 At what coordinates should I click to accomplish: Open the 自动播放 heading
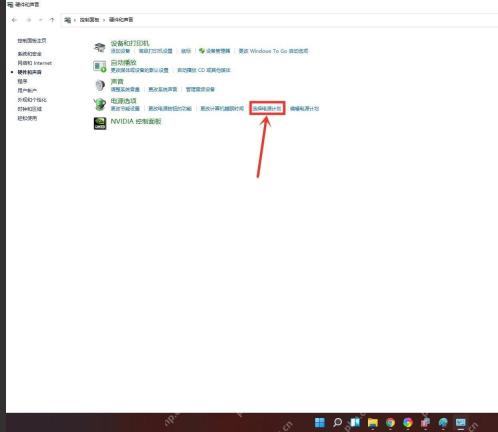(x=124, y=62)
